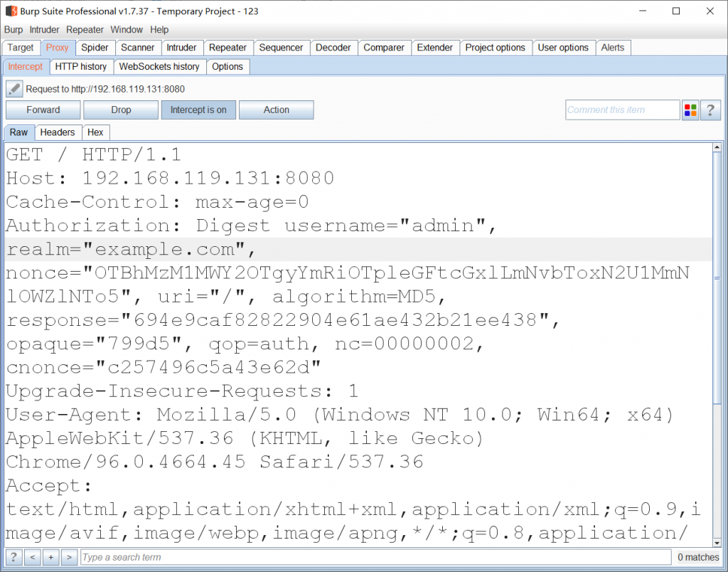
Task: Drop the intercepted request
Action: coord(121,110)
